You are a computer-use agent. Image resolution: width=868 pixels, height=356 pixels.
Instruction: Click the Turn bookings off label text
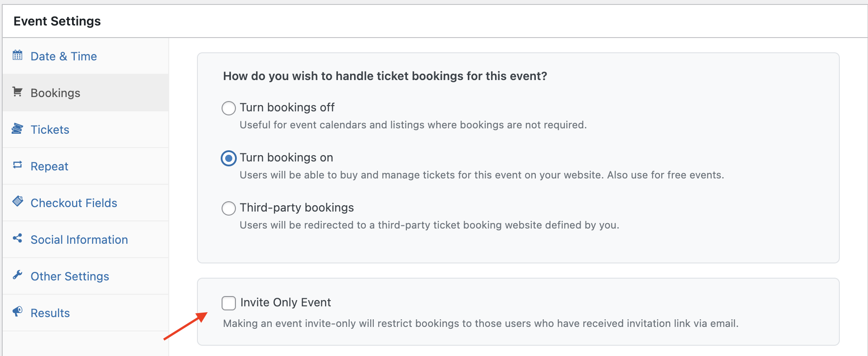[x=287, y=108]
